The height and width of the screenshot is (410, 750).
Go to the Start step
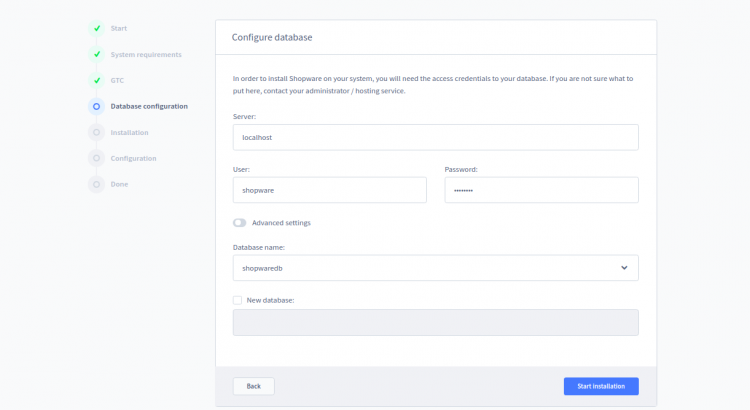pyautogui.click(x=119, y=28)
